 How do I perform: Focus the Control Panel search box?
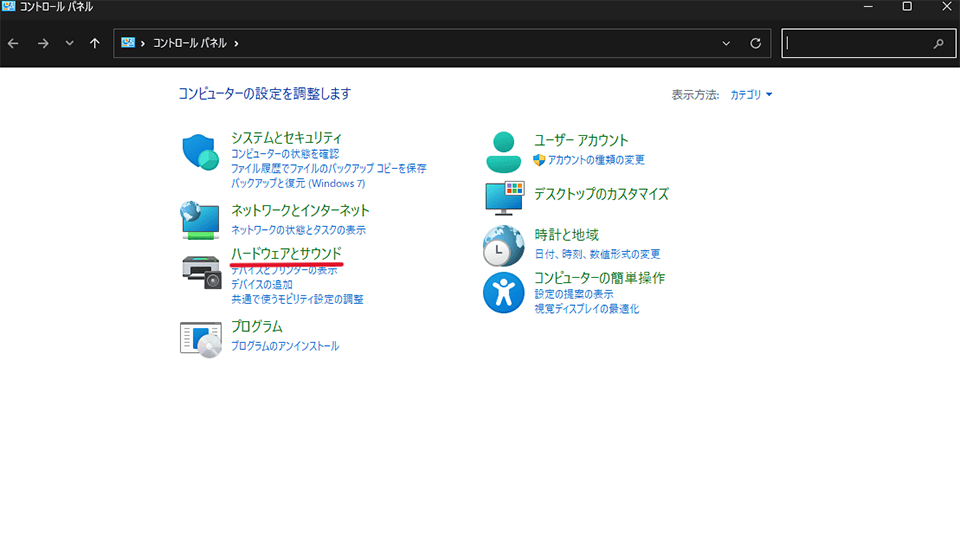click(868, 43)
